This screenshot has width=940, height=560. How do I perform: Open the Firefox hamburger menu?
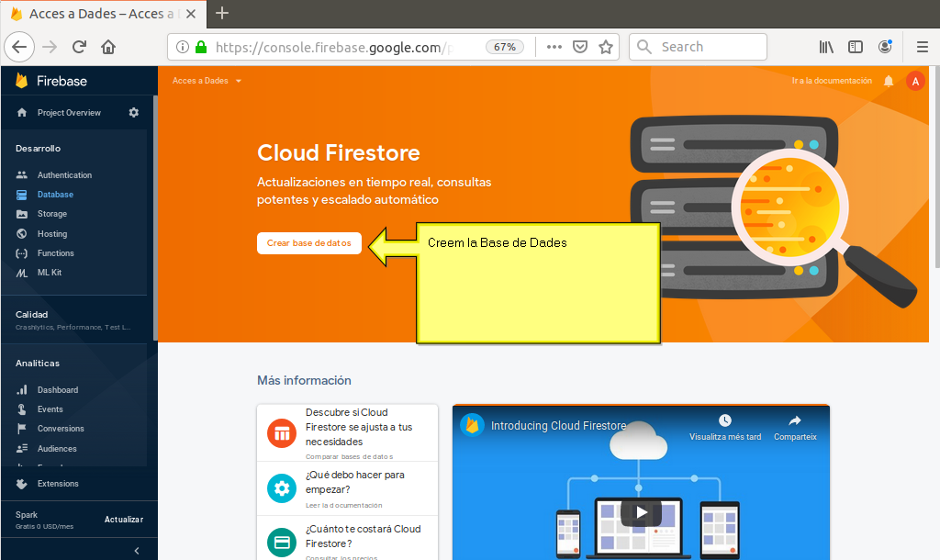[922, 47]
